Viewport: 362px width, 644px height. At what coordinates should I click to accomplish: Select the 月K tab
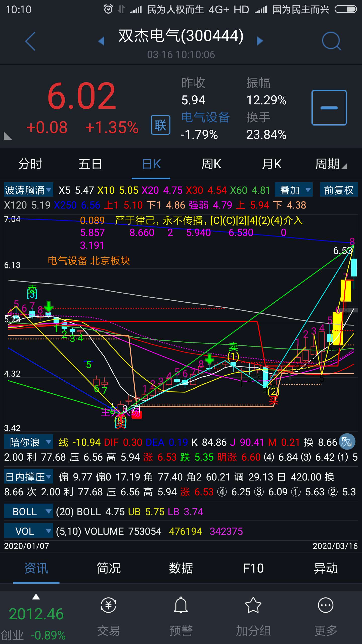(271, 164)
